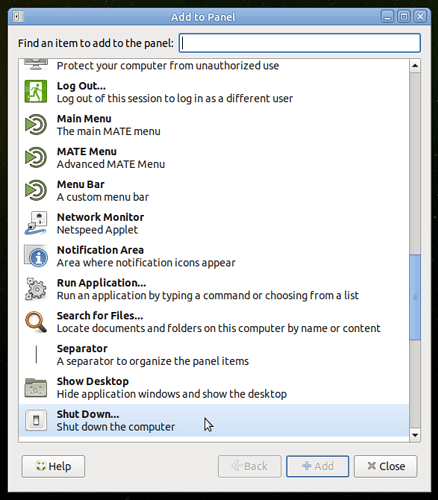Image resolution: width=438 pixels, height=500 pixels.
Task: Click the vertical scrollbar thumb
Action: click(415, 297)
